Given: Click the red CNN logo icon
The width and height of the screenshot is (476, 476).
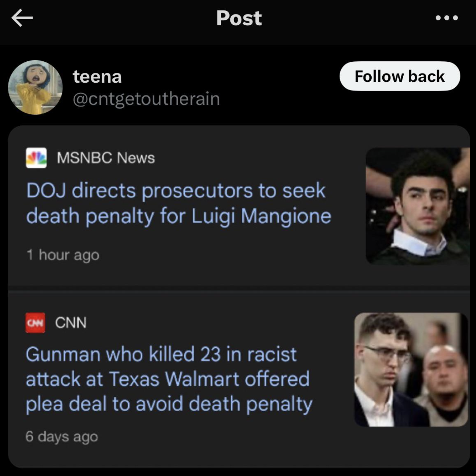Looking at the screenshot, I should pyautogui.click(x=35, y=323).
